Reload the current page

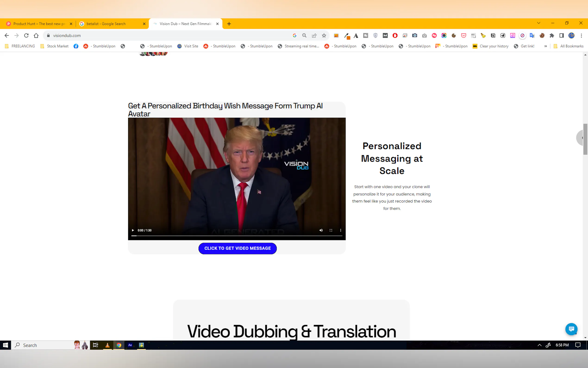pyautogui.click(x=26, y=35)
